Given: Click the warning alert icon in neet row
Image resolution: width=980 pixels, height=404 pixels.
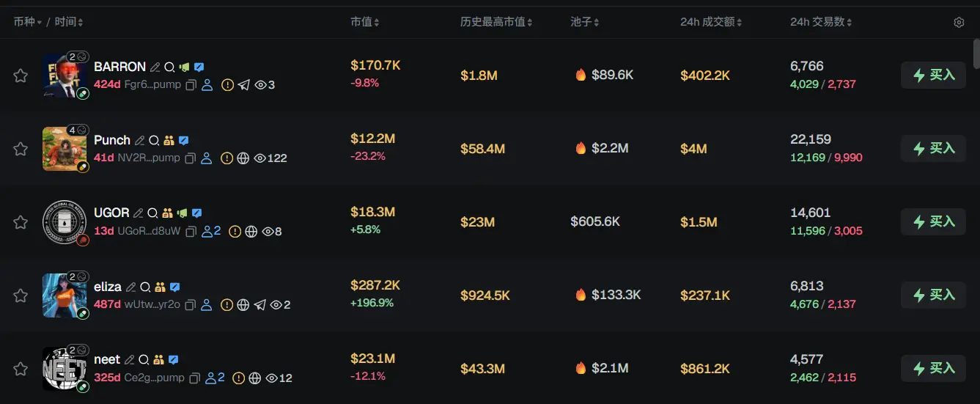Looking at the screenshot, I should coord(238,378).
